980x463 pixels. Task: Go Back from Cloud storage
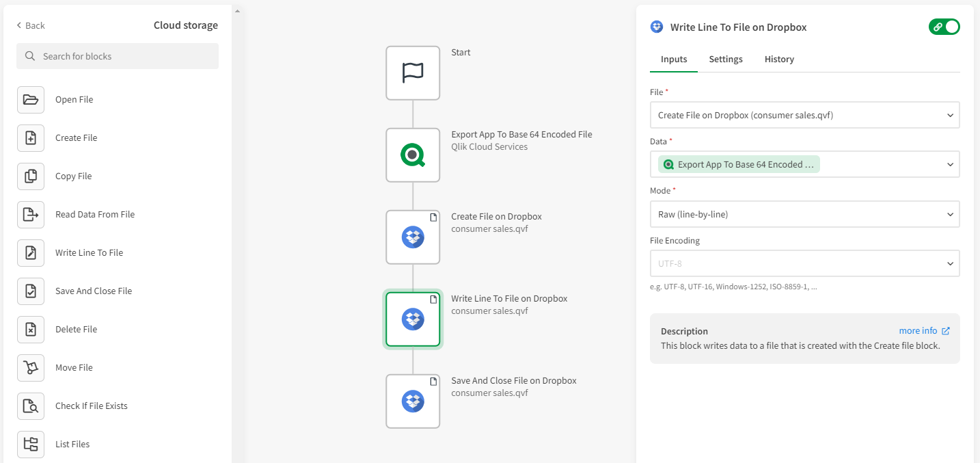(31, 25)
